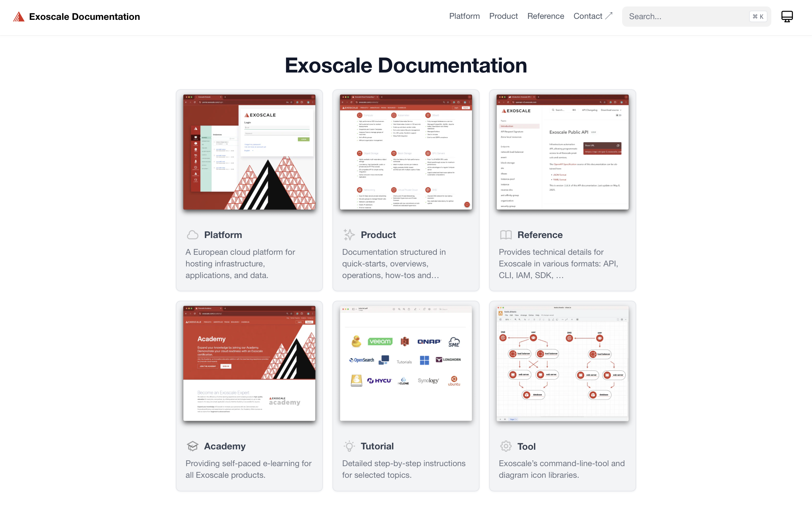The width and height of the screenshot is (812, 513).
Task: Open the Contact external link
Action: 593,16
